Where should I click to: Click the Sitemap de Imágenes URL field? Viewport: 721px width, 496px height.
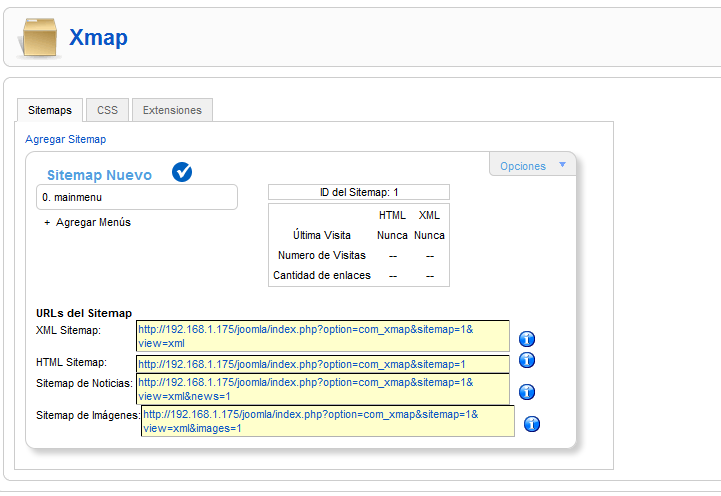[327, 421]
